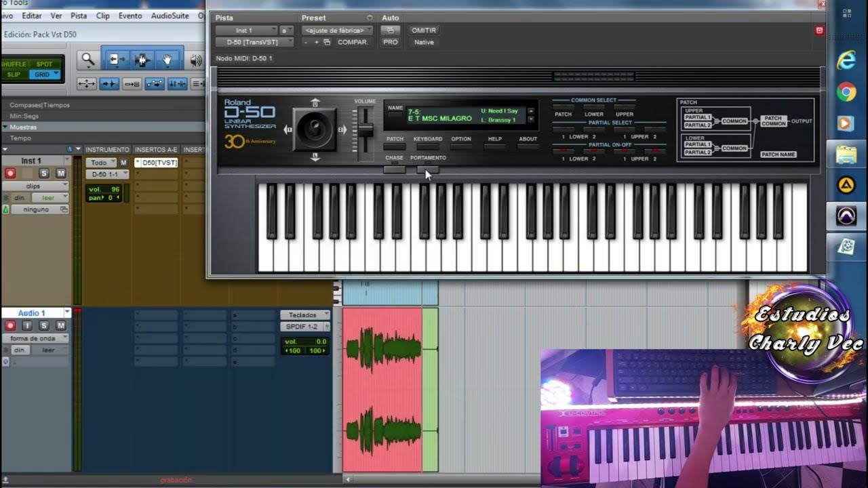Viewport: 868px width, 488px height.
Task: Open the Ver menu
Action: 56,15
